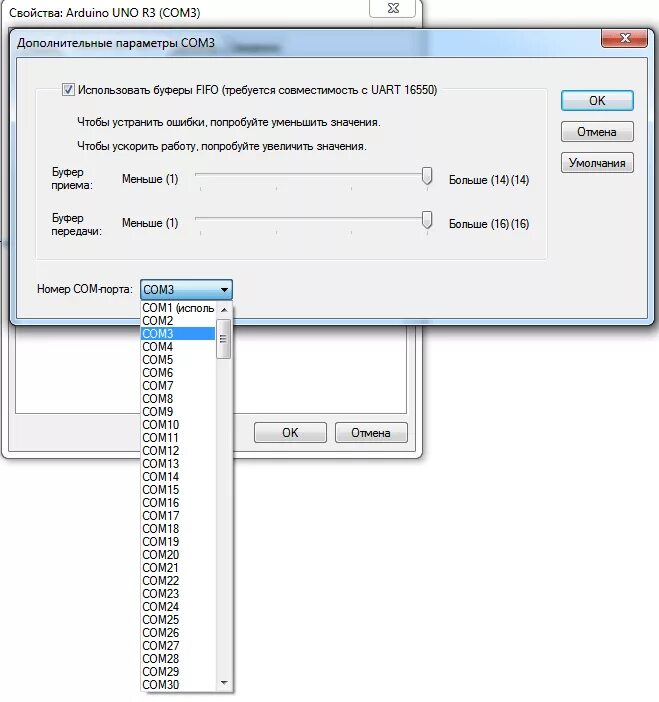Select COM18 in the port list
The width and height of the screenshot is (659, 702).
(x=178, y=529)
